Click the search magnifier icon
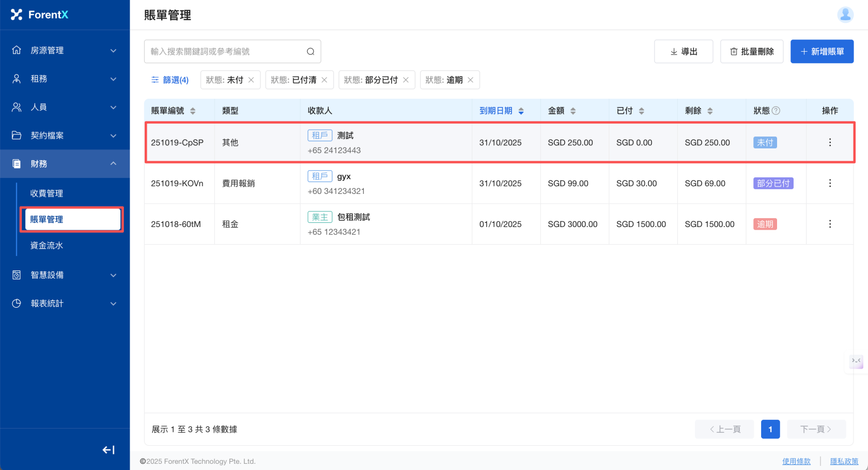 point(311,52)
